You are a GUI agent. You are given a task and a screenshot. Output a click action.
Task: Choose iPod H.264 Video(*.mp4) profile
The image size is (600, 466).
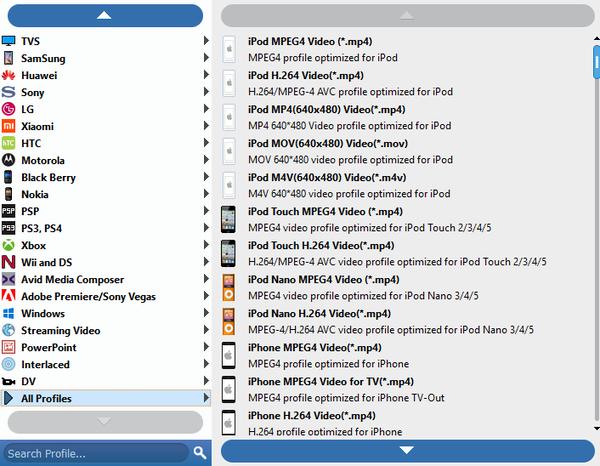point(404,83)
